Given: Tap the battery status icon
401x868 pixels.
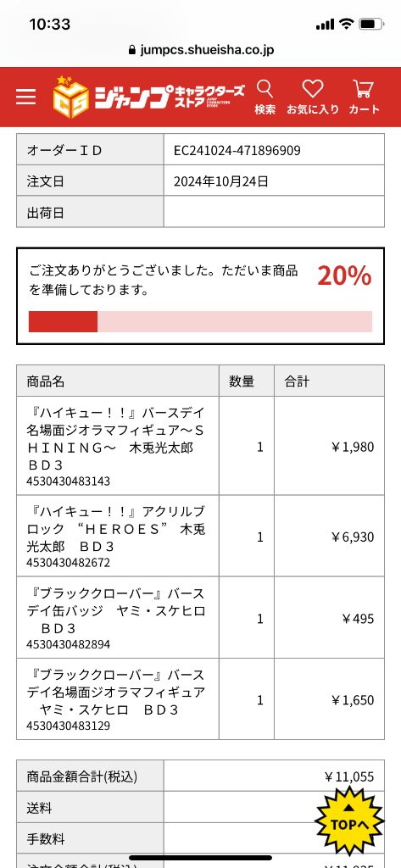Looking at the screenshot, I should click(370, 25).
